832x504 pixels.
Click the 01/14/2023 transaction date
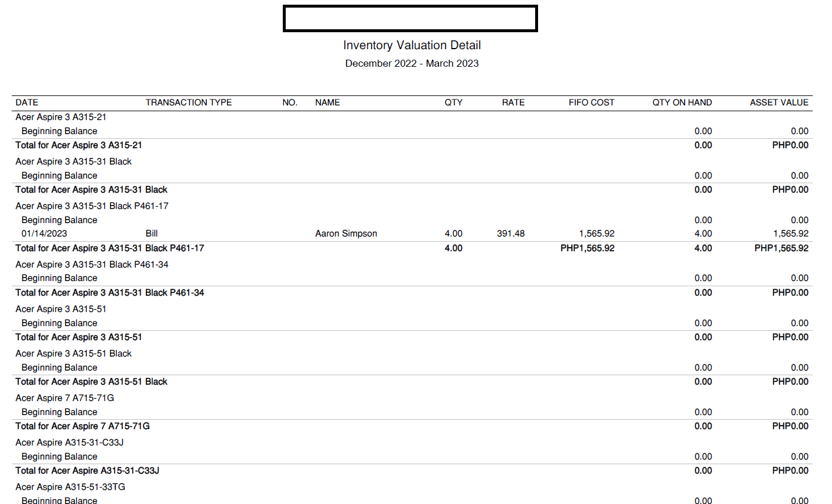44,234
